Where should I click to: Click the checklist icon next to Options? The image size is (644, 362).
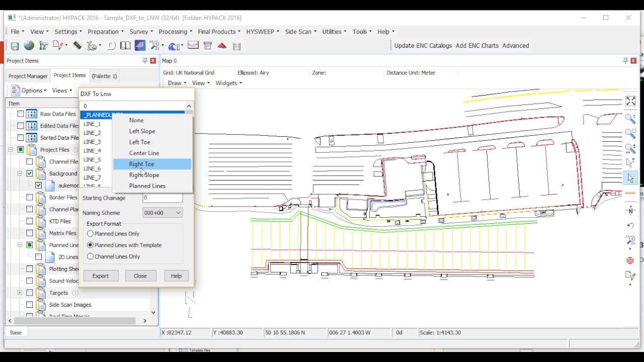coord(15,90)
